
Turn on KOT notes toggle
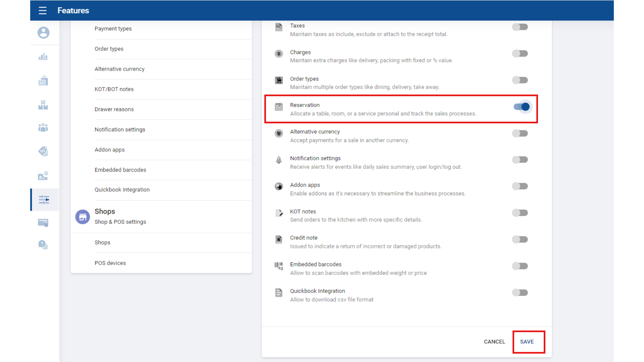[520, 213]
